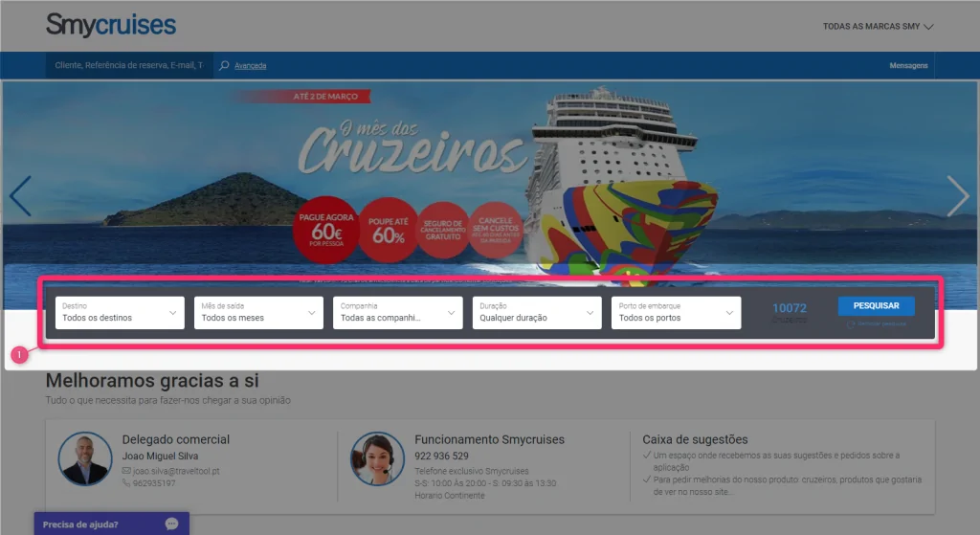Open the Mensagens menu item
This screenshot has width=980, height=535.
coord(908,66)
